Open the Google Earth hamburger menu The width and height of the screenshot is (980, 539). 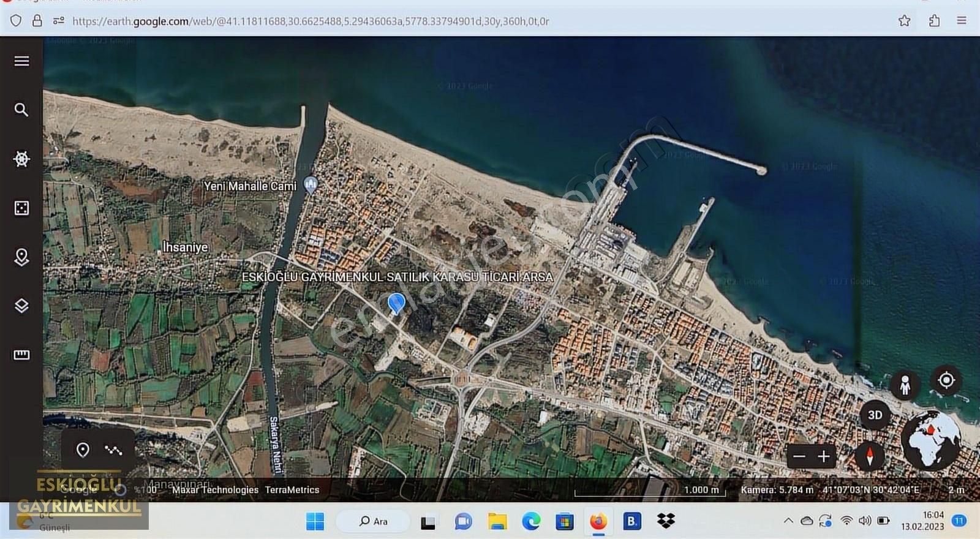coord(21,61)
